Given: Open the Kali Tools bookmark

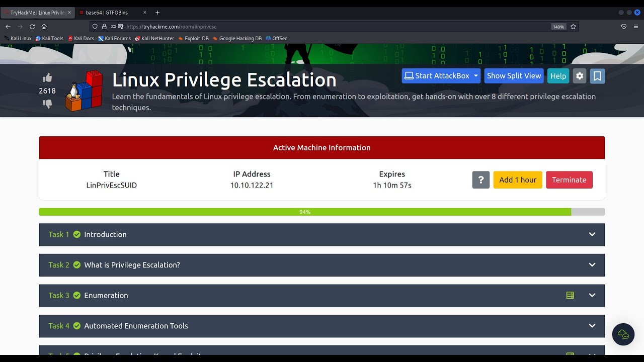Looking at the screenshot, I should pos(49,38).
